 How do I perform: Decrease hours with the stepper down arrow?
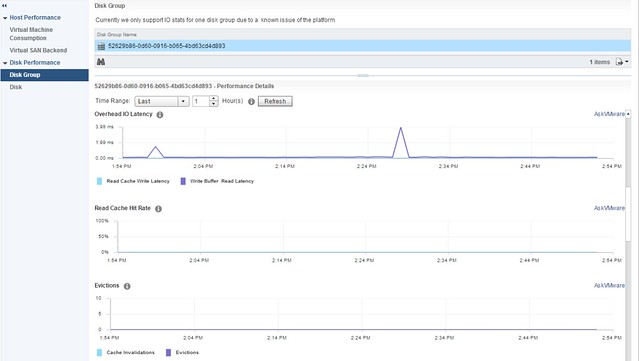[x=214, y=104]
